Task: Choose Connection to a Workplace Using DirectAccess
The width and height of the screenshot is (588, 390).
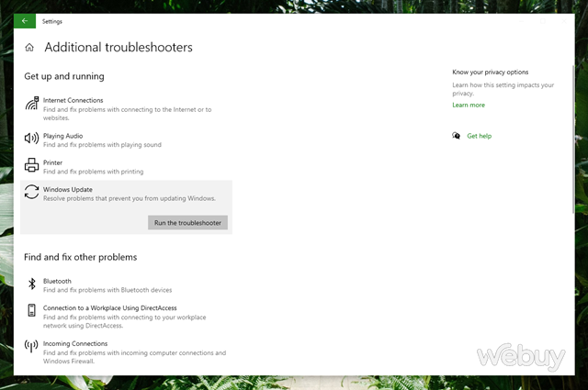Action: pyautogui.click(x=110, y=308)
